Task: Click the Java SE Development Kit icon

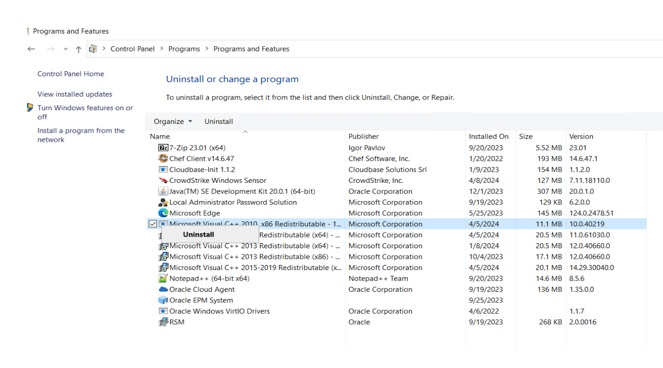Action: coord(163,192)
